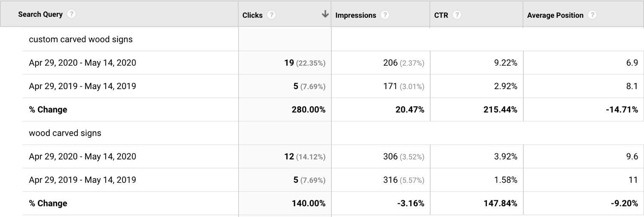This screenshot has height=217, width=644.
Task: Click the Clicks sort descending arrow
Action: (325, 14)
